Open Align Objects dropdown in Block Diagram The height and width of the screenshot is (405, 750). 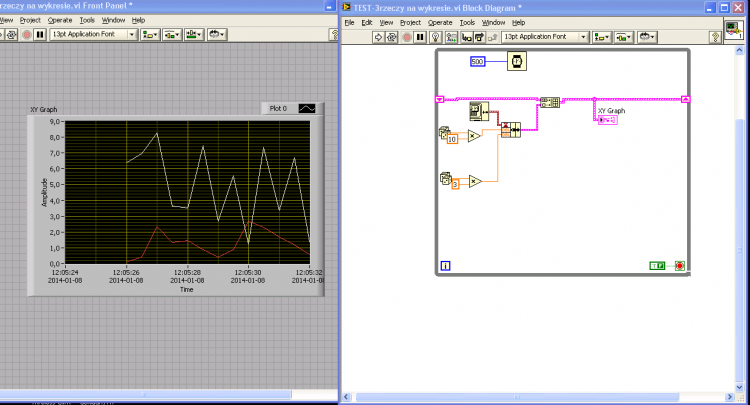point(601,37)
